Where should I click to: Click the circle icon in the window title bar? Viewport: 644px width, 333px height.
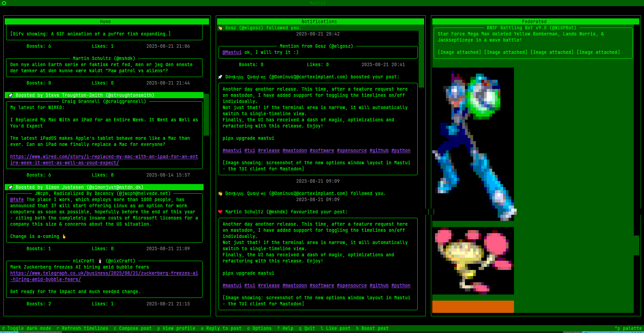click(x=4, y=3)
